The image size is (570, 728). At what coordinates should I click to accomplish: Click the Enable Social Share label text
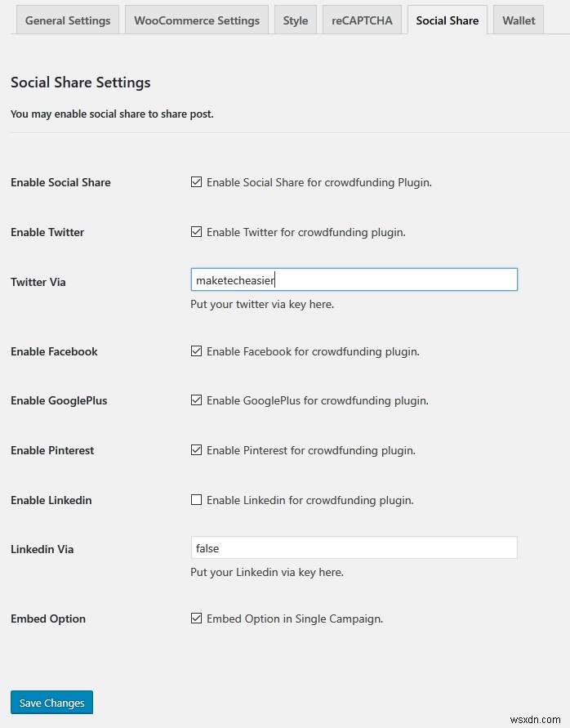tap(60, 182)
